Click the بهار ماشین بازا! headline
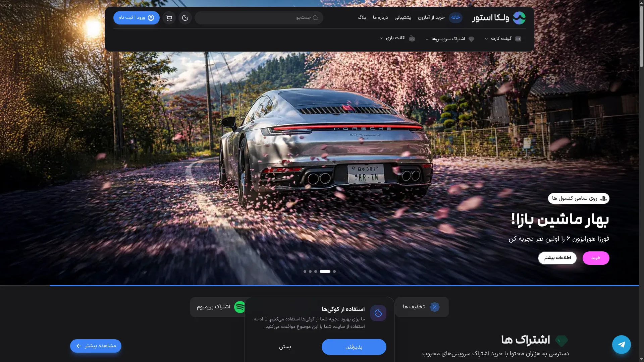The height and width of the screenshot is (362, 644). pos(560,220)
